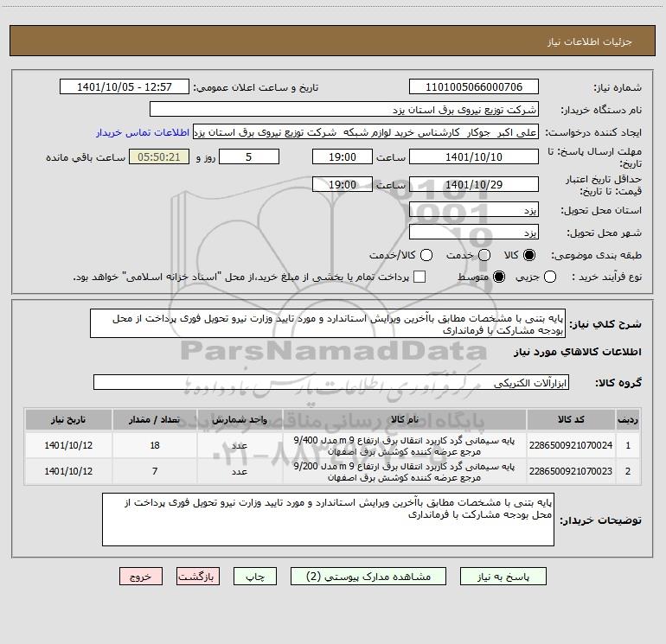Image resolution: width=666 pixels, height=644 pixels.
Task: Click the نام کالا column header
Action: (404, 419)
